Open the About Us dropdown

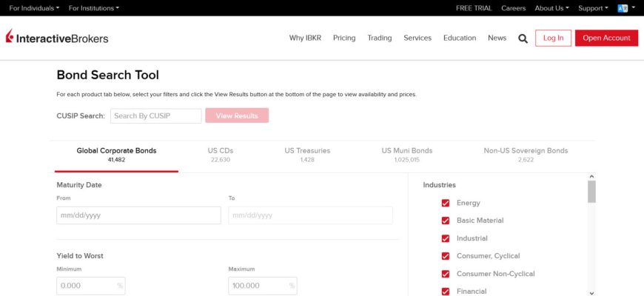551,8
